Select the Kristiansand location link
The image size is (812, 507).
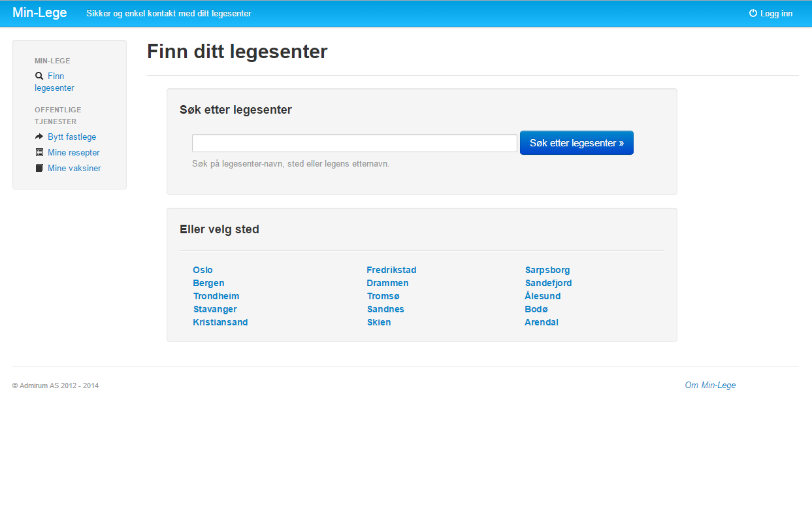coord(220,322)
